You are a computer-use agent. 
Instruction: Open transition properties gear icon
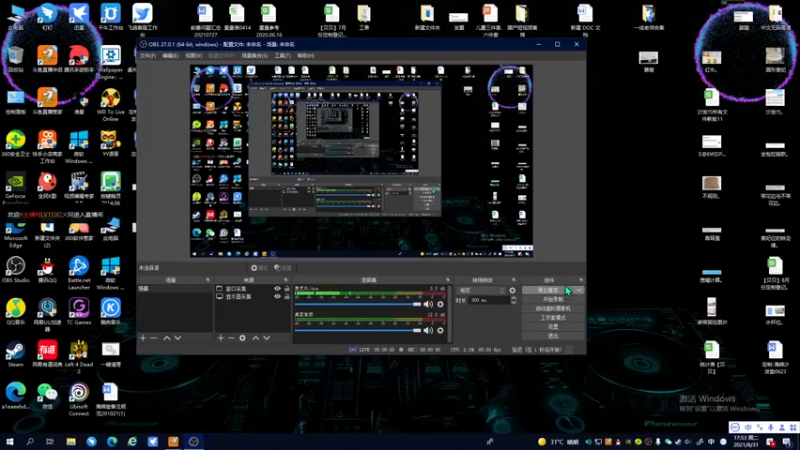point(512,290)
